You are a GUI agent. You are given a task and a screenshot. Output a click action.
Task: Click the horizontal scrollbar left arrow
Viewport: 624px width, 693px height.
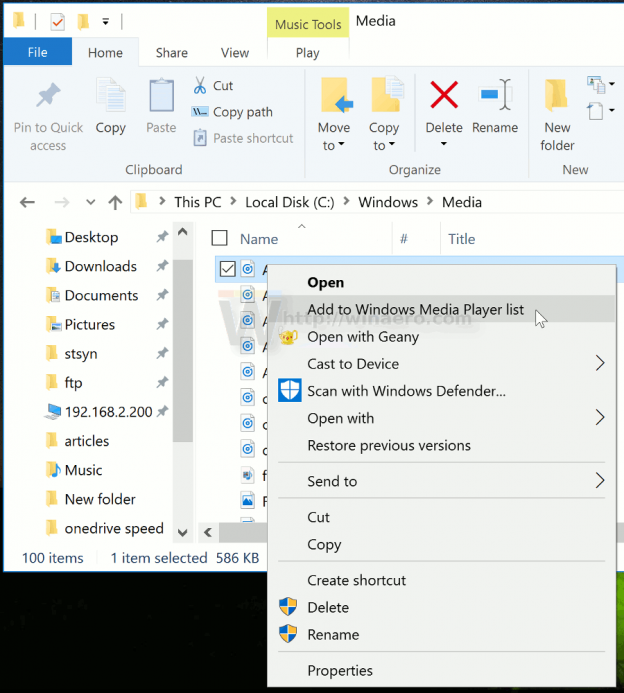tap(208, 532)
